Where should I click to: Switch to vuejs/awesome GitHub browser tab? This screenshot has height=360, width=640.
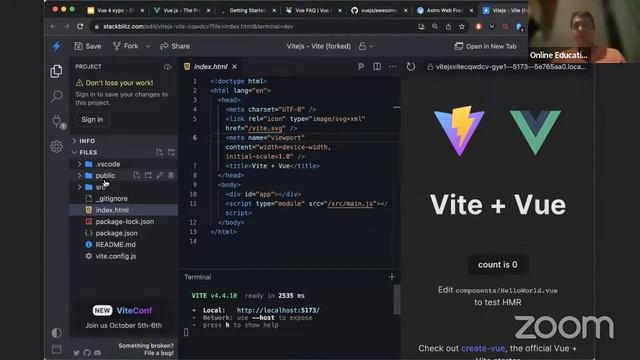(x=379, y=10)
